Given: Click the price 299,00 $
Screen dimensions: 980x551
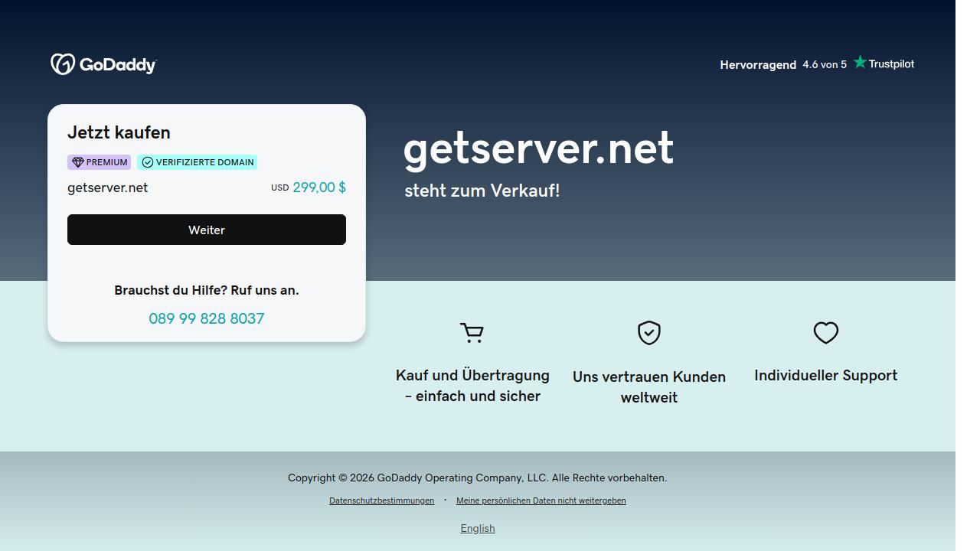Looking at the screenshot, I should tap(319, 187).
